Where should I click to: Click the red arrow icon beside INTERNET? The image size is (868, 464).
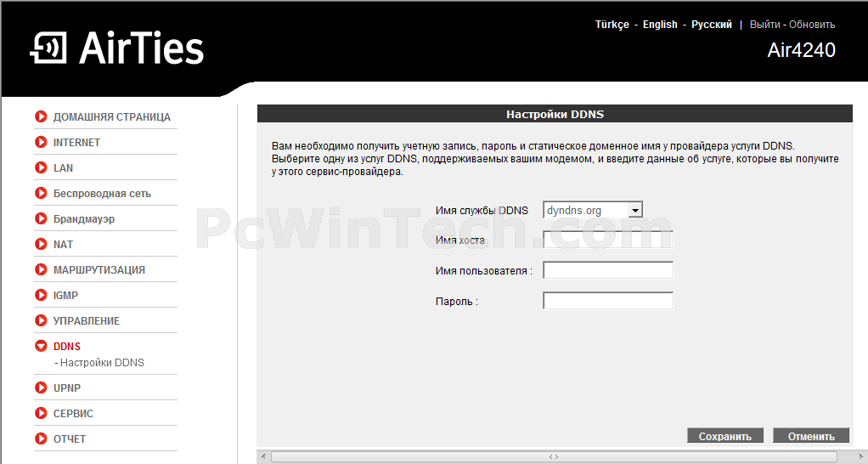point(41,142)
